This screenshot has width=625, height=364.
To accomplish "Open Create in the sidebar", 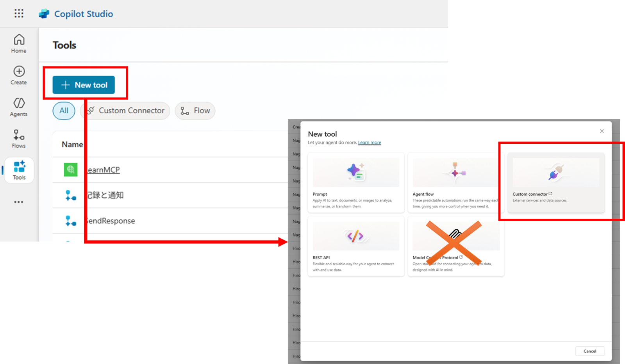I will (19, 75).
